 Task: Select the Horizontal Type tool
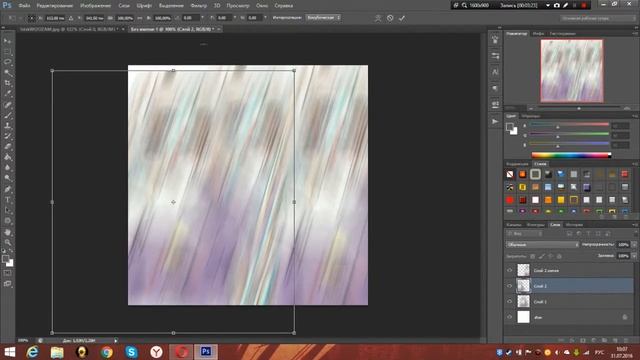pos(7,200)
